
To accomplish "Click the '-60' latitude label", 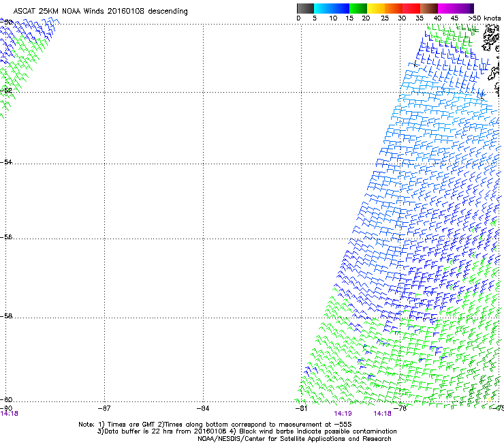I will point(6,399).
